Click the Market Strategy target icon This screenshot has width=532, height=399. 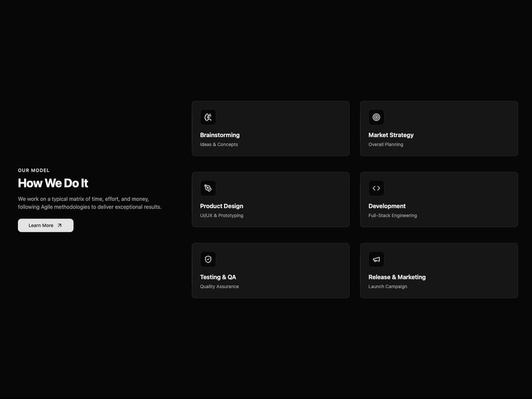tap(376, 117)
